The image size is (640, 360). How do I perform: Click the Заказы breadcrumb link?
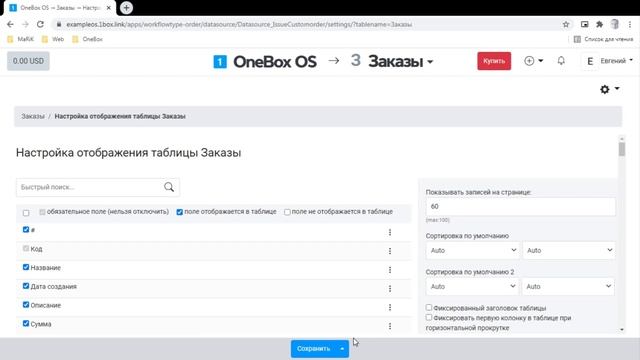(33, 116)
